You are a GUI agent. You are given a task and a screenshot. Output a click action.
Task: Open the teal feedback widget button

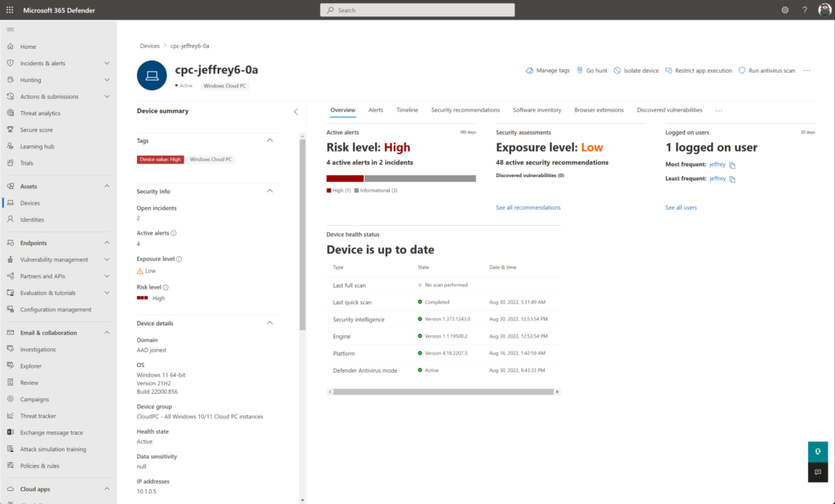click(817, 452)
